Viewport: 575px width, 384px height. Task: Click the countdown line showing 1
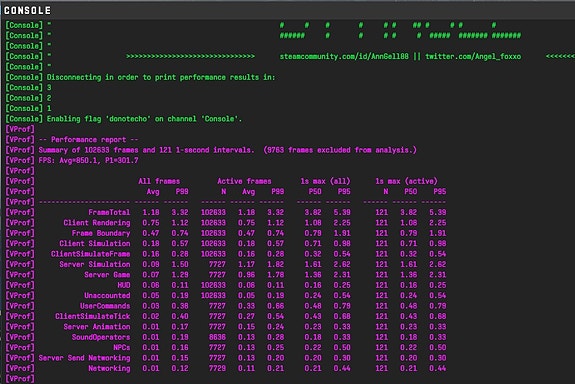29,109
